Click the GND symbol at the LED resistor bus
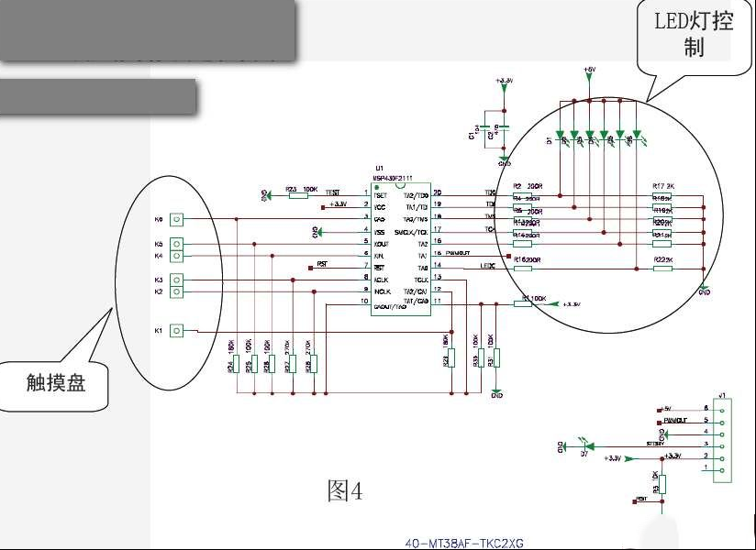 [704, 290]
